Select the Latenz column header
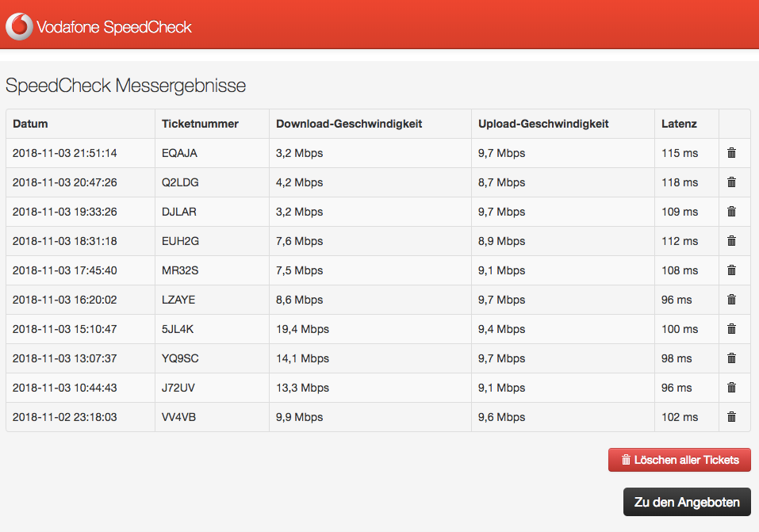This screenshot has width=759, height=532. (679, 124)
